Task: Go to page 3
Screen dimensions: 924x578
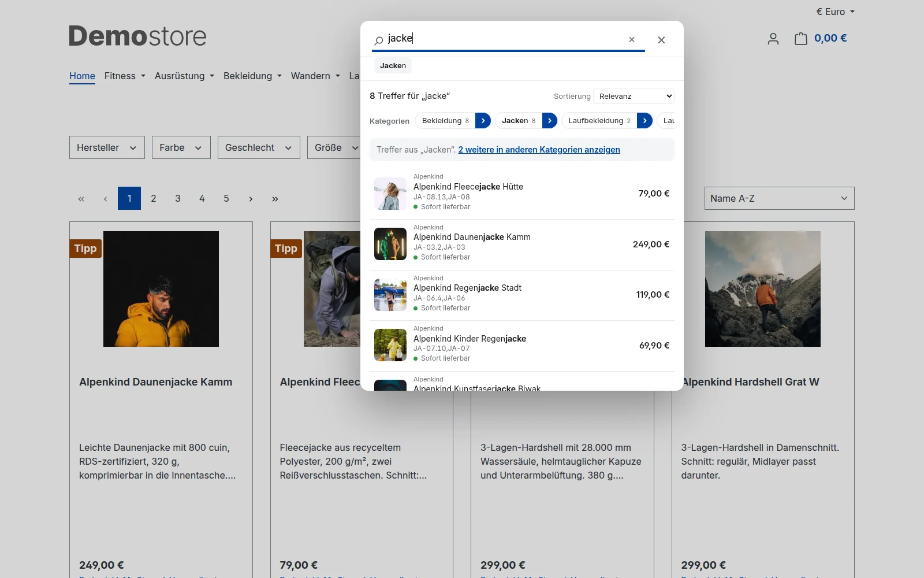Action: pyautogui.click(x=178, y=198)
